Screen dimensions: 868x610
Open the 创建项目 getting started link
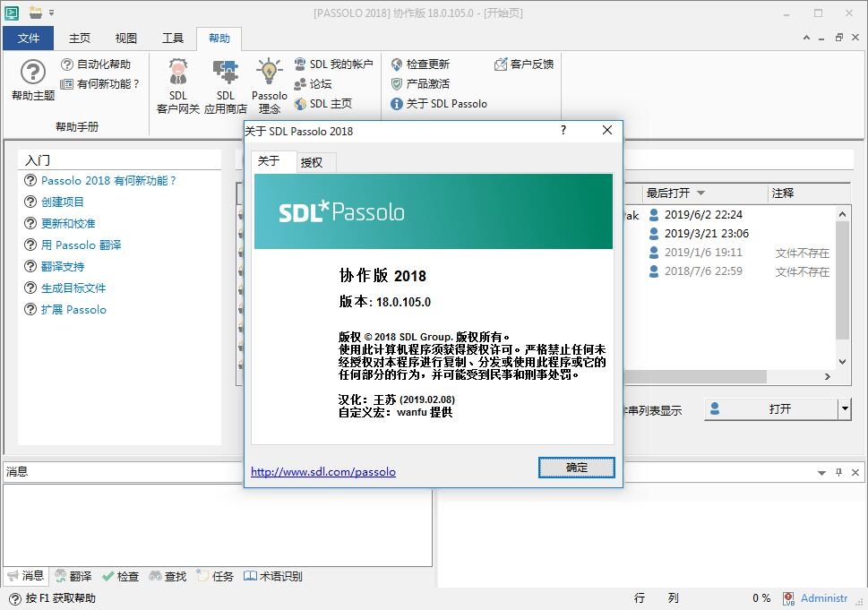pyautogui.click(x=63, y=202)
